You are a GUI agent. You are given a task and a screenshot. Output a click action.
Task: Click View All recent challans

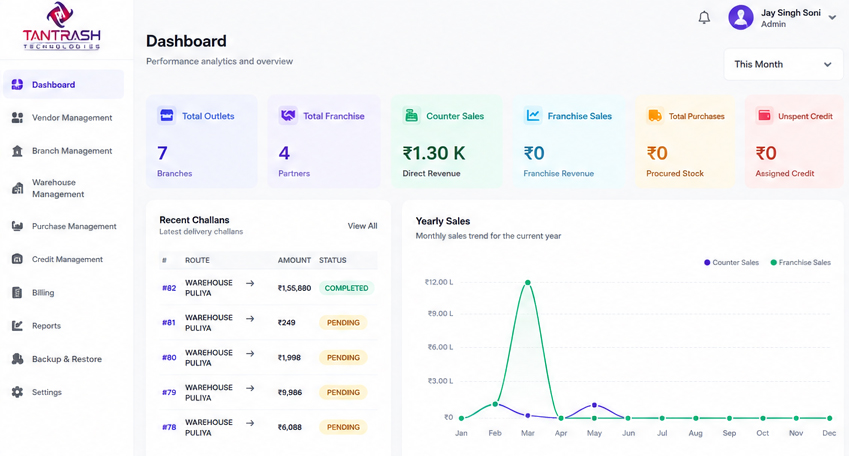coord(362,226)
